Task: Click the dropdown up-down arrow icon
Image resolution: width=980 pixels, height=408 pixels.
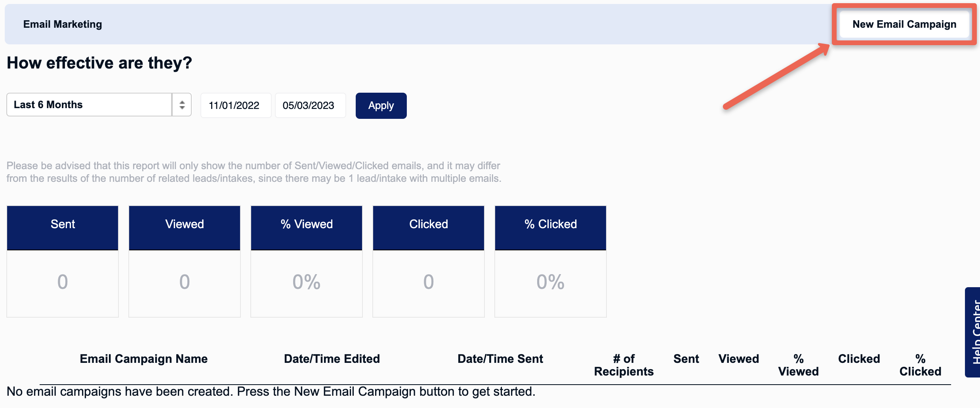Action: pyautogui.click(x=182, y=105)
